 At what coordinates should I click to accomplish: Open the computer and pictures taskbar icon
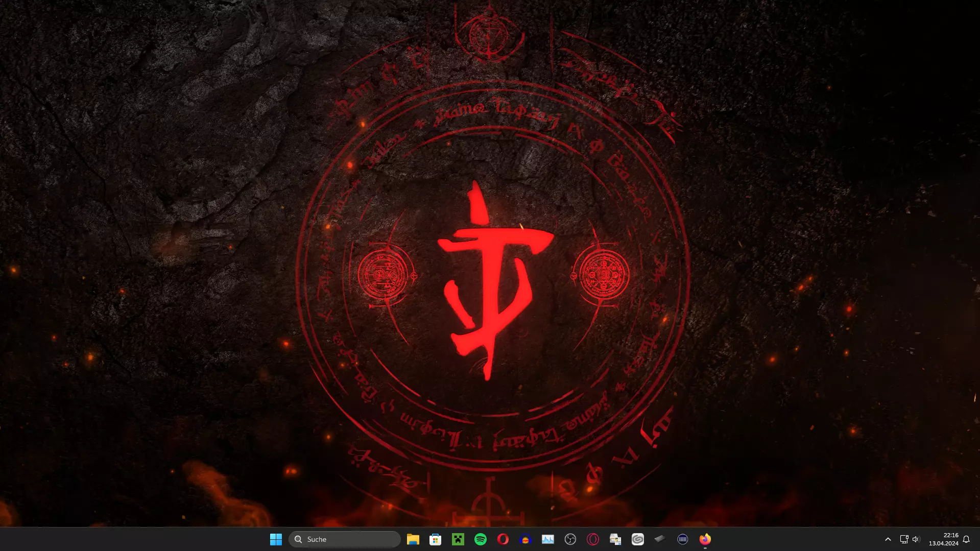tap(615, 539)
